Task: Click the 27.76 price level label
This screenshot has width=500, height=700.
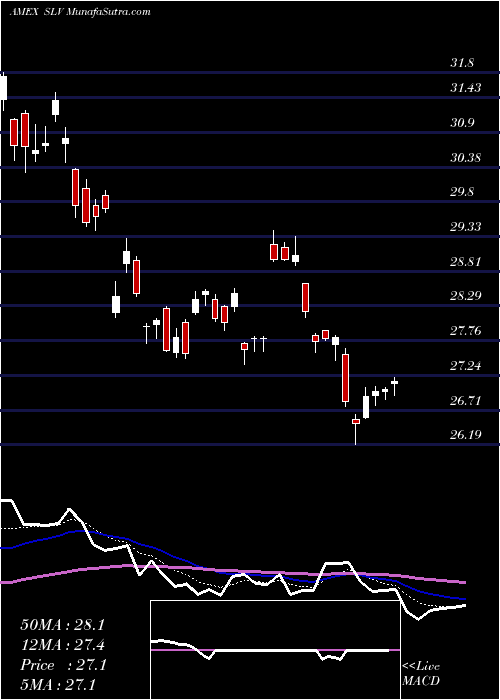Action: click(466, 331)
